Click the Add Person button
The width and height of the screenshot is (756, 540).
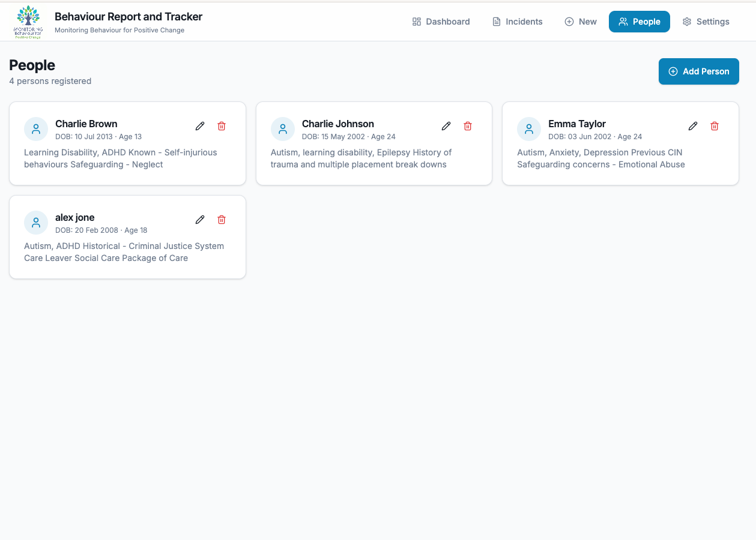[x=699, y=71]
